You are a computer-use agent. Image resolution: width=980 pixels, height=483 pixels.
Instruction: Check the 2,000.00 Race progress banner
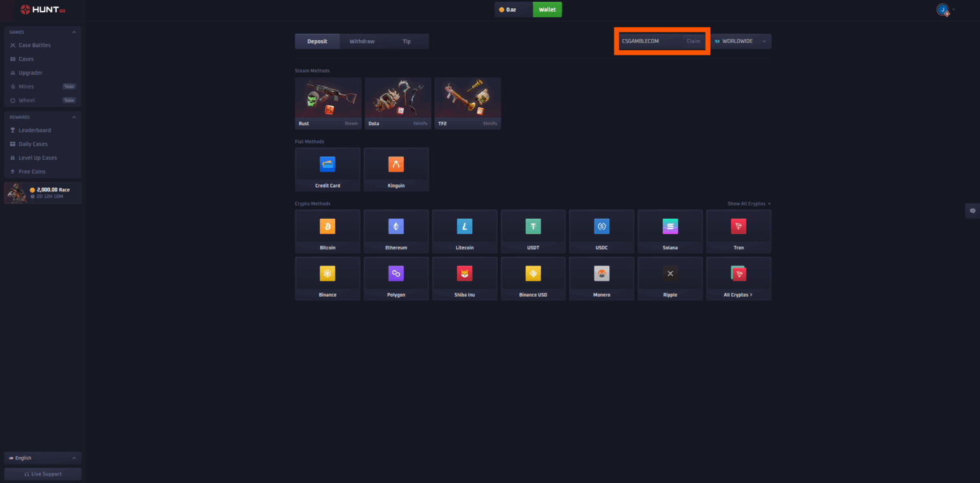coord(42,192)
